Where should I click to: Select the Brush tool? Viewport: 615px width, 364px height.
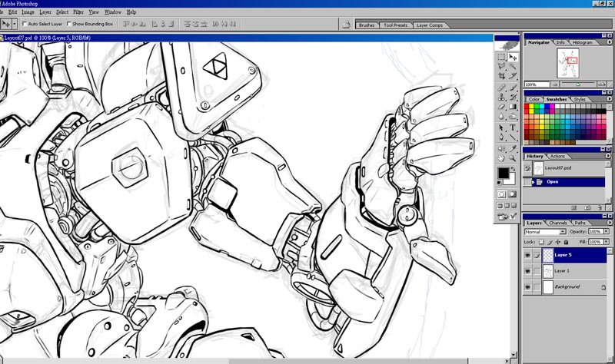click(x=513, y=88)
